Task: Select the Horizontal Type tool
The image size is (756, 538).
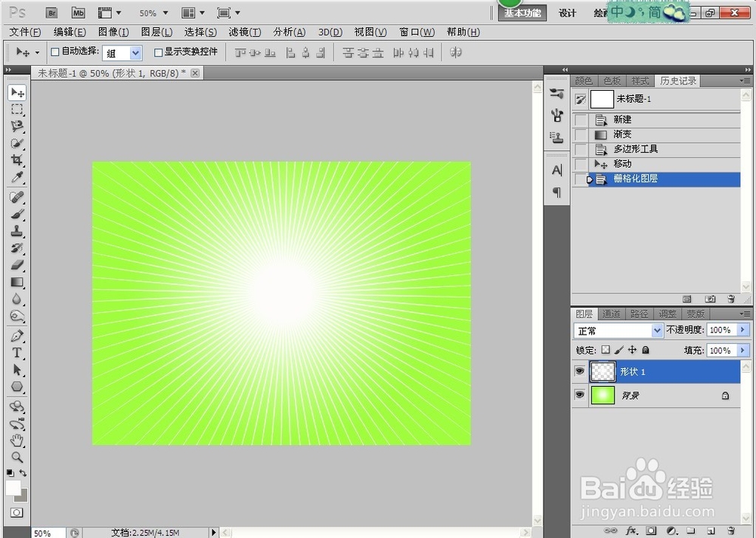Action: click(17, 353)
